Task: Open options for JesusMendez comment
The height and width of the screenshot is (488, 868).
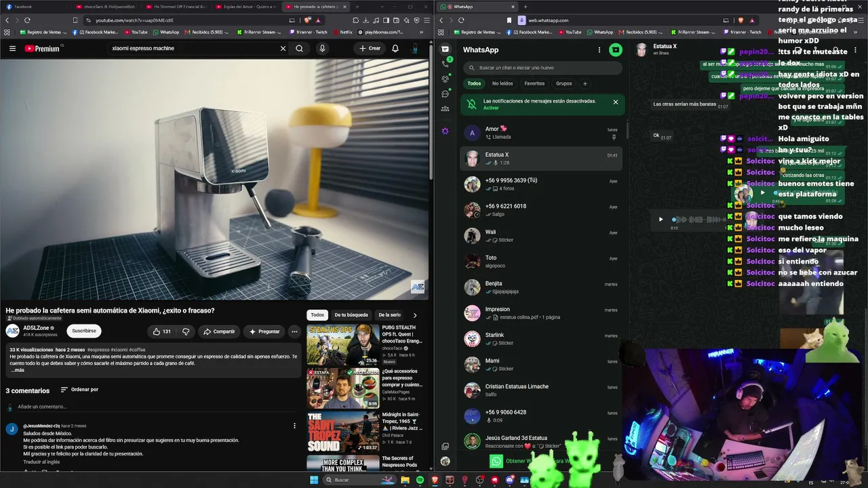Action: [294, 426]
